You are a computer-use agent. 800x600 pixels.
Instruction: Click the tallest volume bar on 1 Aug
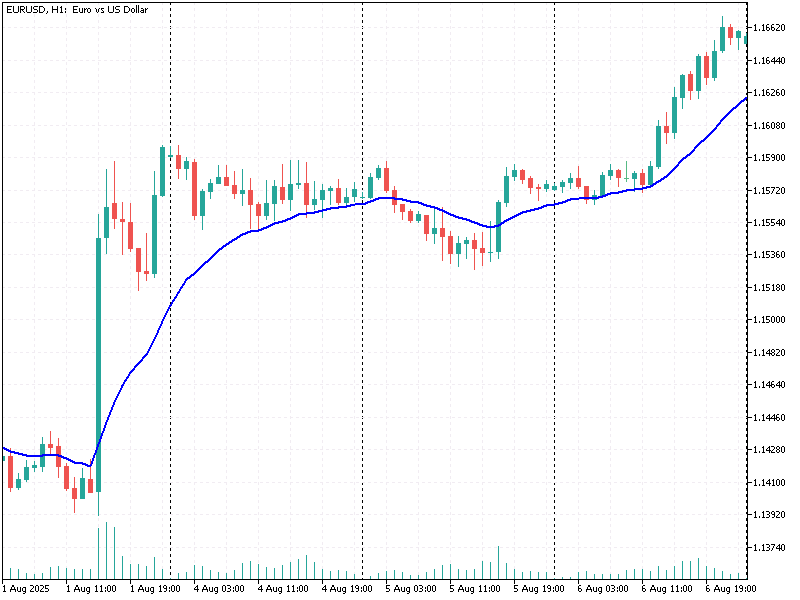[x=98, y=550]
